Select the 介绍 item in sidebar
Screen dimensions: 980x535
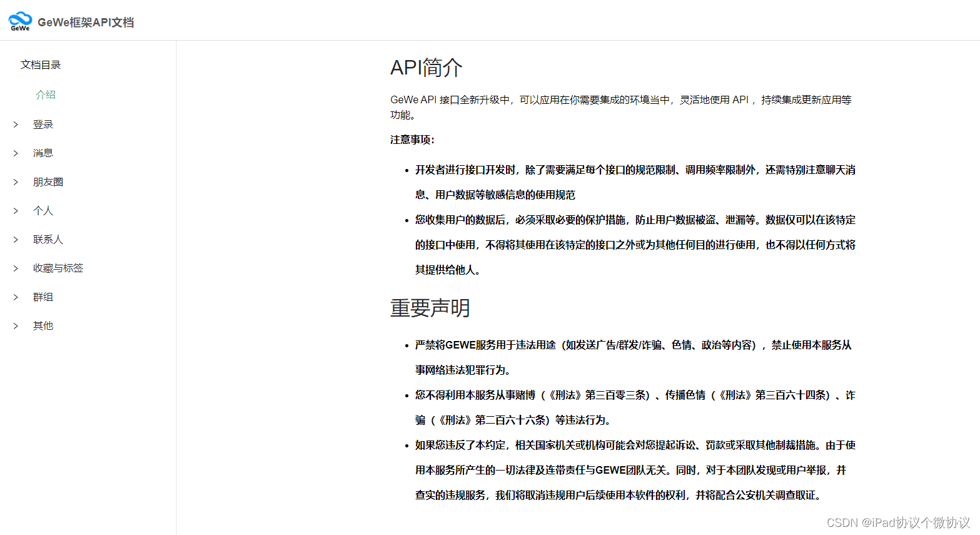coord(46,94)
